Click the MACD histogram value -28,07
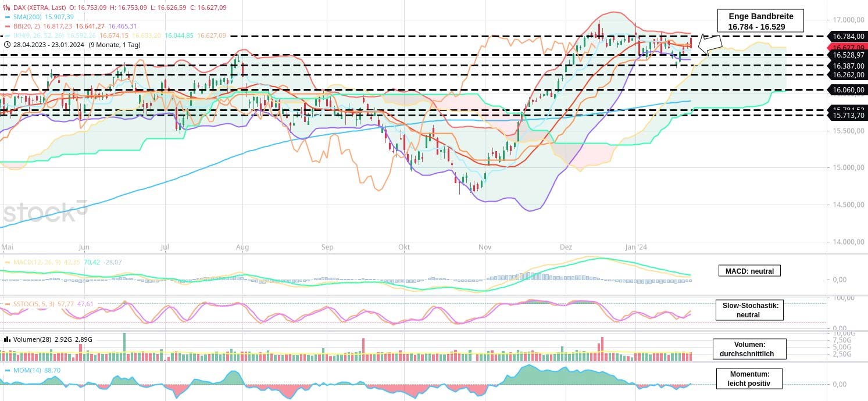This screenshot has height=401, width=868. (112, 263)
